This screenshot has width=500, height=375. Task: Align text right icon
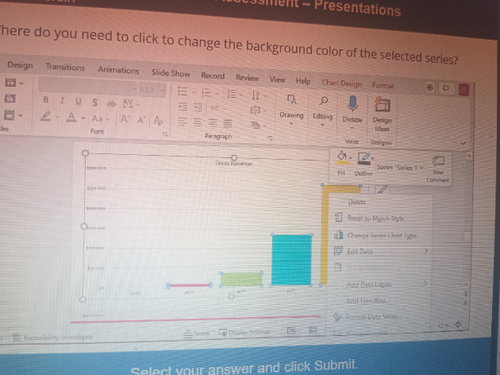[x=213, y=123]
